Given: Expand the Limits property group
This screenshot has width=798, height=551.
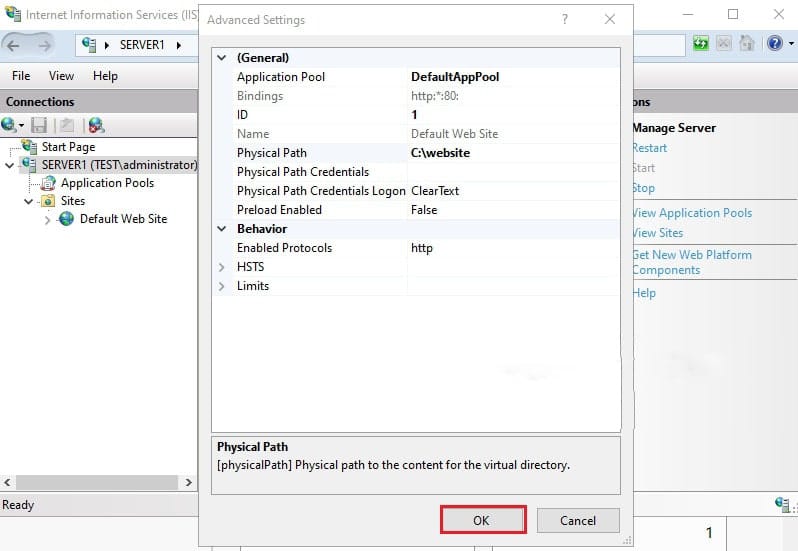Looking at the screenshot, I should tap(221, 286).
